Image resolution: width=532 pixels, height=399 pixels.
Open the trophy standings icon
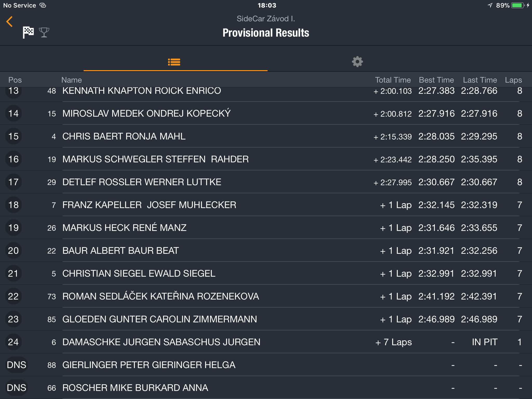coord(44,32)
